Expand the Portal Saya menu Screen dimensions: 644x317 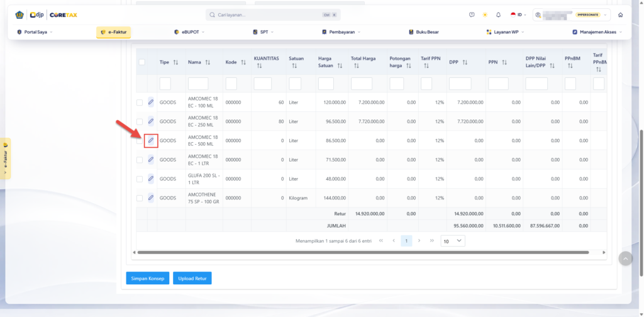pos(35,32)
